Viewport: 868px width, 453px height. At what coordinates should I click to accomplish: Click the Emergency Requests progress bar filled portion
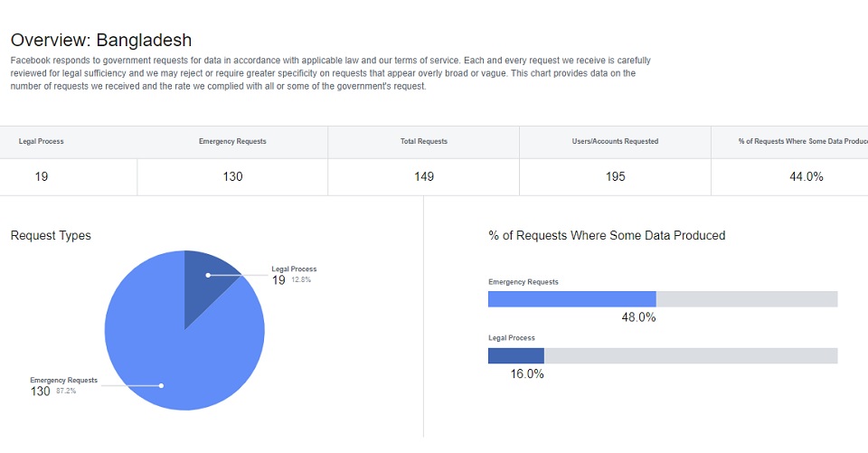571,299
